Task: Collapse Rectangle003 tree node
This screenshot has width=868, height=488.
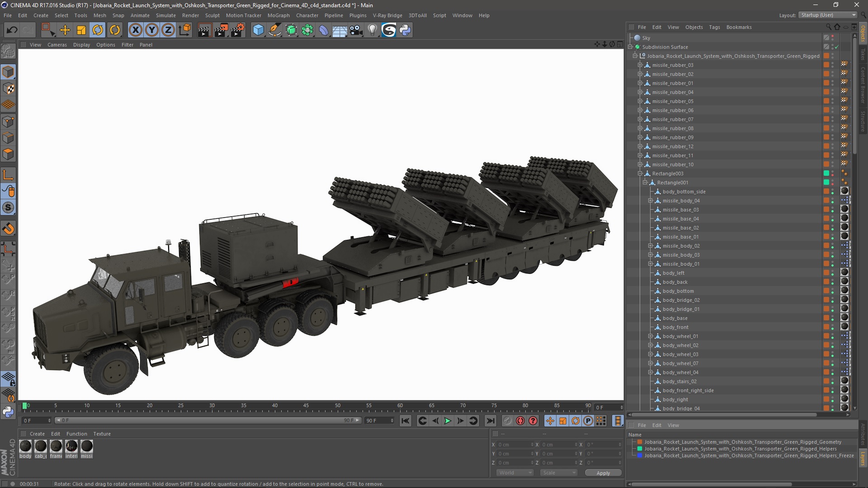Action: click(640, 174)
